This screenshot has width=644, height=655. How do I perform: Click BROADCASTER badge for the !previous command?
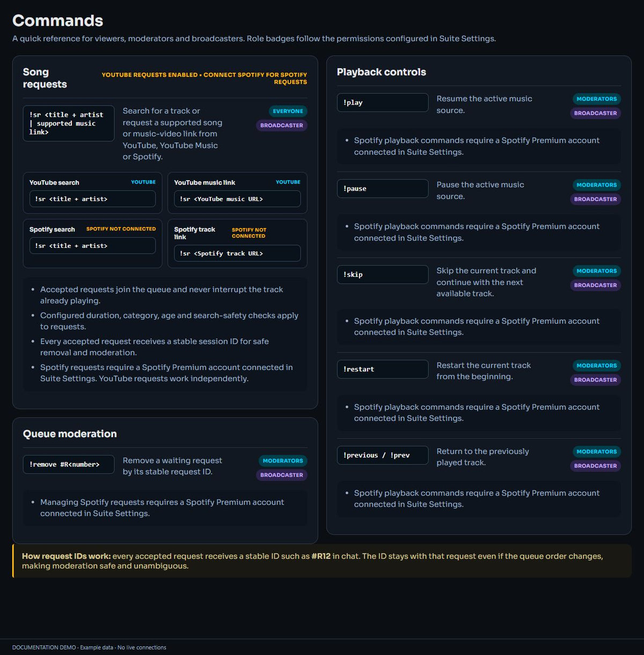pyautogui.click(x=595, y=466)
